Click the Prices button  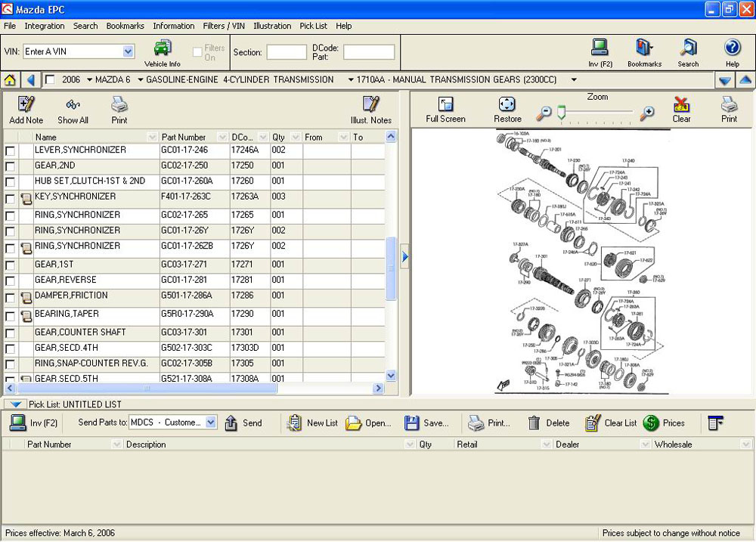(x=665, y=423)
